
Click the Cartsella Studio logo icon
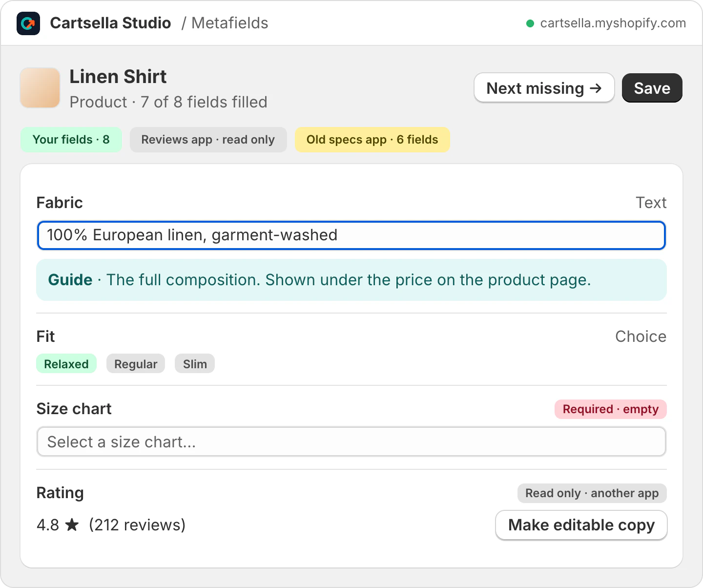coord(28,23)
